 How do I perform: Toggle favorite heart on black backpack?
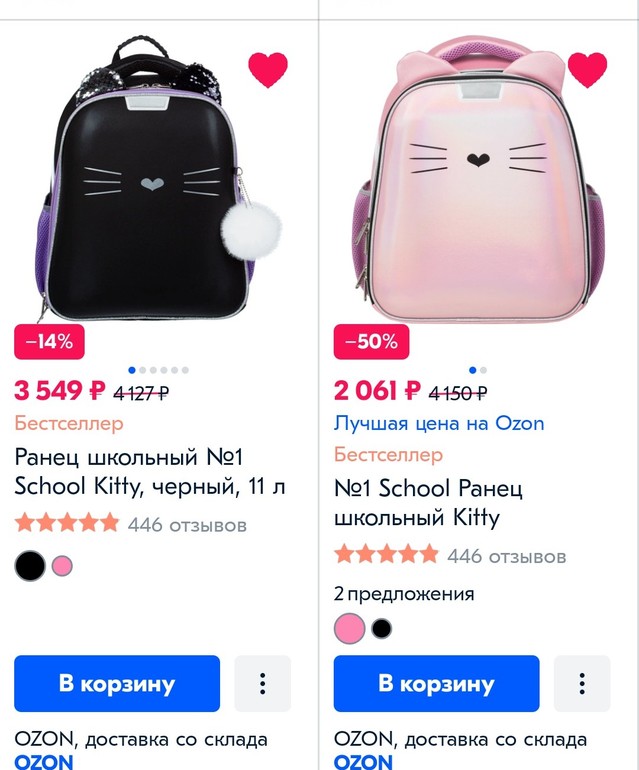coord(268,68)
